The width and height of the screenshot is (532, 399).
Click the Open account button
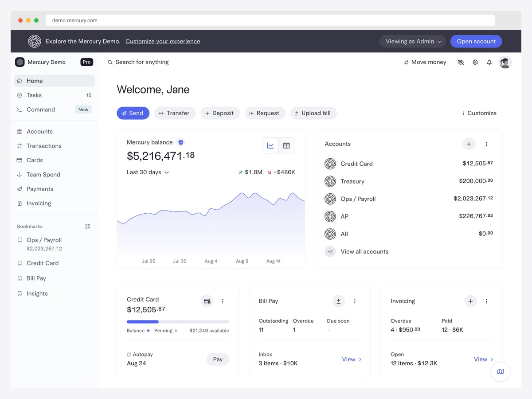tap(476, 41)
